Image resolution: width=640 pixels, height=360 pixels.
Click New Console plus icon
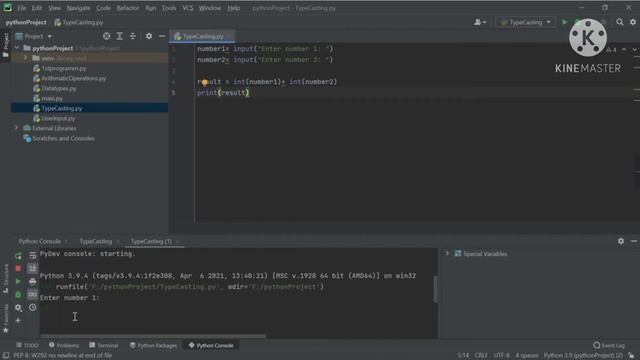coord(18,320)
